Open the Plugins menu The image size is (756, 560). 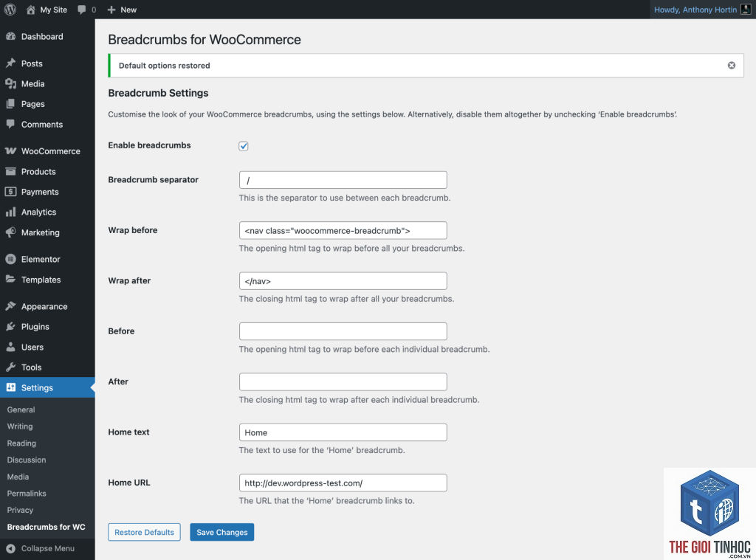click(47, 327)
